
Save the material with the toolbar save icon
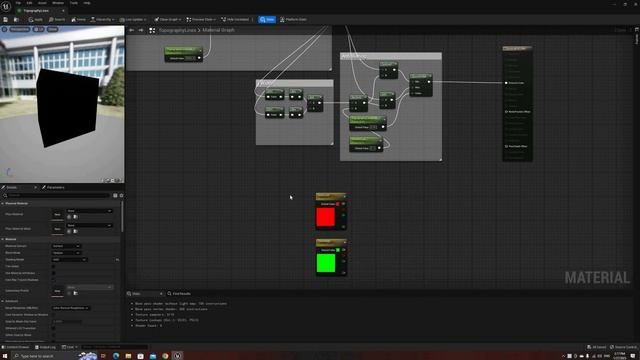(5, 20)
